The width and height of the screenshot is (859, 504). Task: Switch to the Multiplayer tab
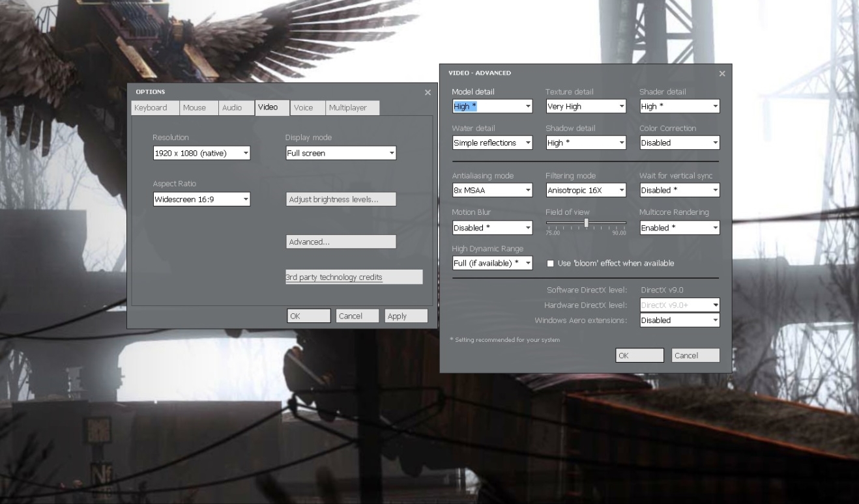[x=353, y=108]
